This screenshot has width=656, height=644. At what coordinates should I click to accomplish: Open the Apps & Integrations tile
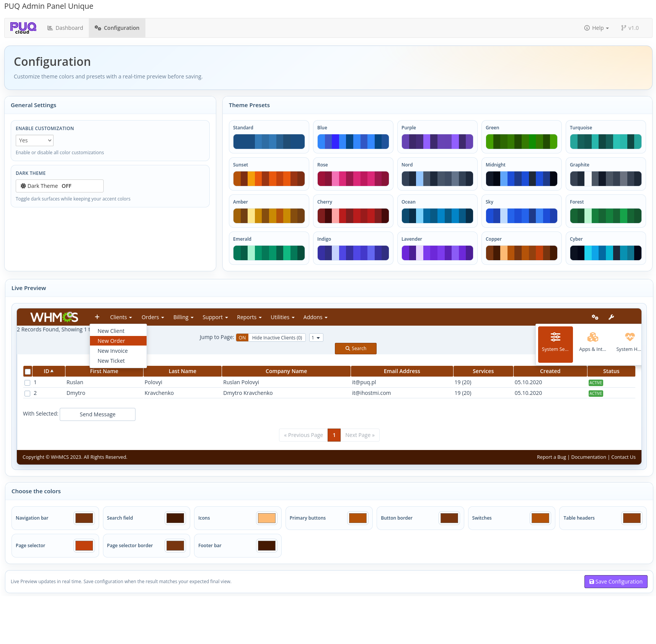(592, 342)
